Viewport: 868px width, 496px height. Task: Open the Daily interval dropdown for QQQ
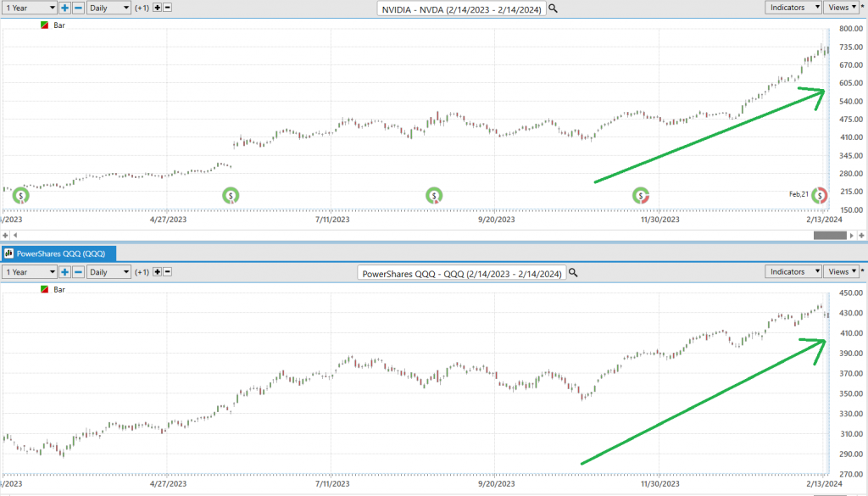point(109,272)
